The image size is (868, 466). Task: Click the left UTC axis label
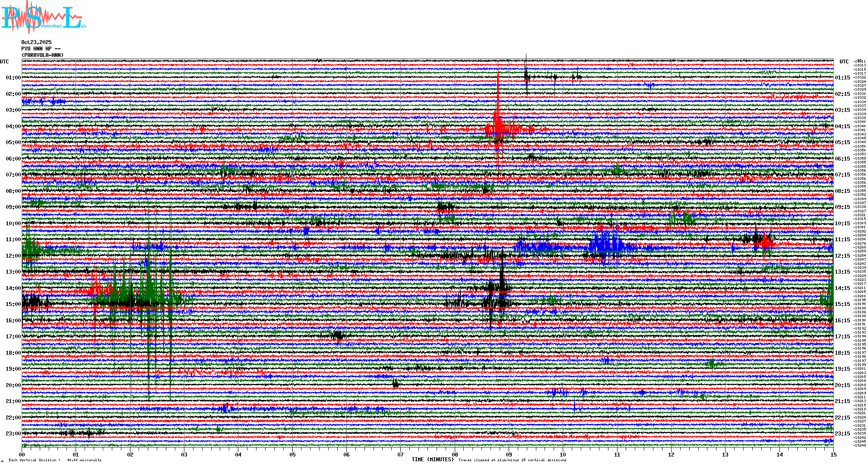pyautogui.click(x=4, y=62)
